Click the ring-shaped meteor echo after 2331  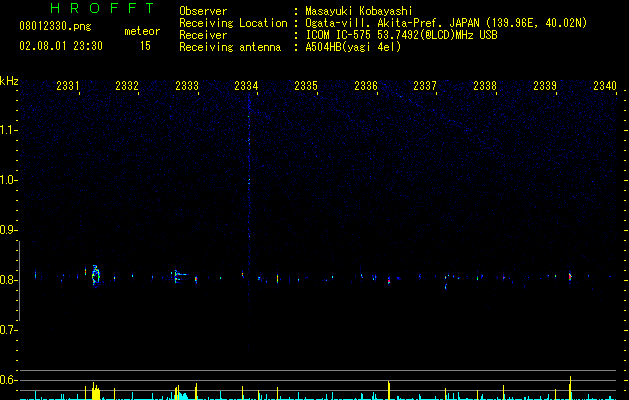95,275
